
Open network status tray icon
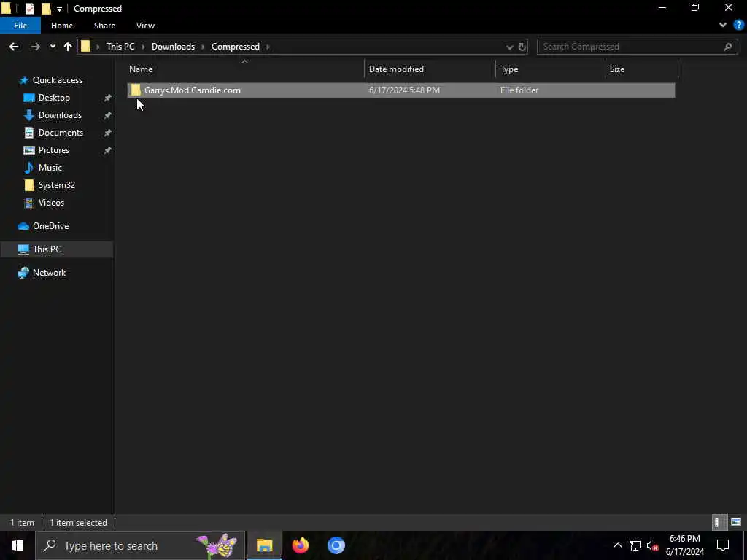click(x=635, y=545)
